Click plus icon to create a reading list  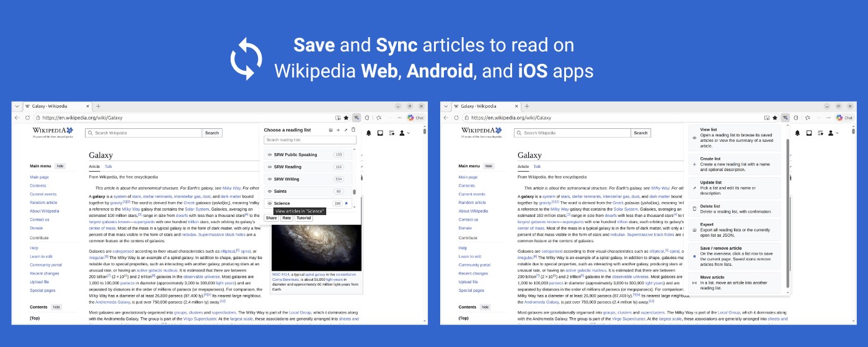[338, 130]
